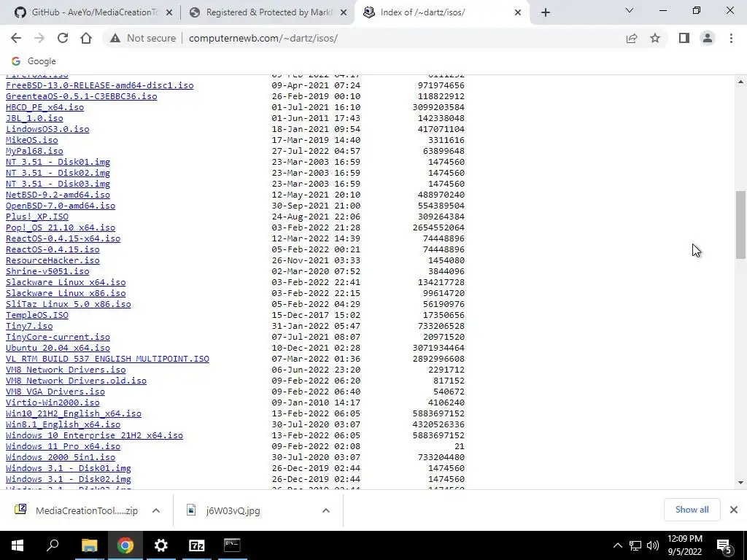Open the downloaded j6W03vQ.jpg file
747x560 pixels.
pos(233,510)
